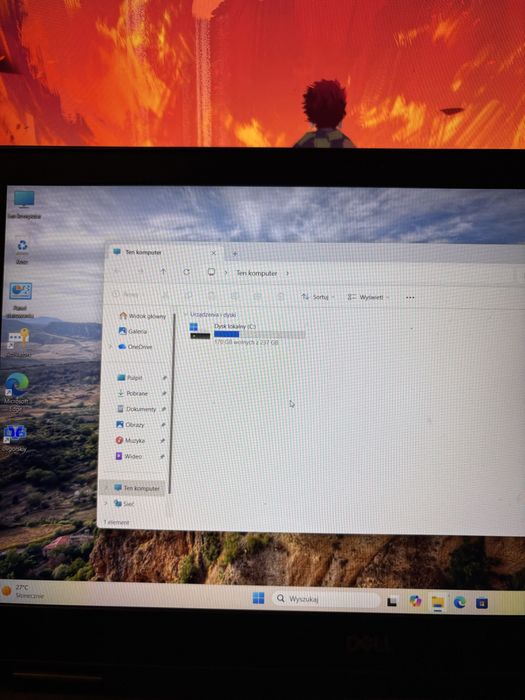Open Pulpit folder in sidebar

[x=129, y=378]
